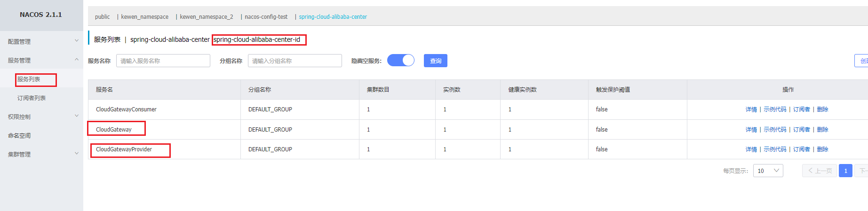
Task: Open 订阅者 for the CloudGateway service
Action: [x=802, y=130]
